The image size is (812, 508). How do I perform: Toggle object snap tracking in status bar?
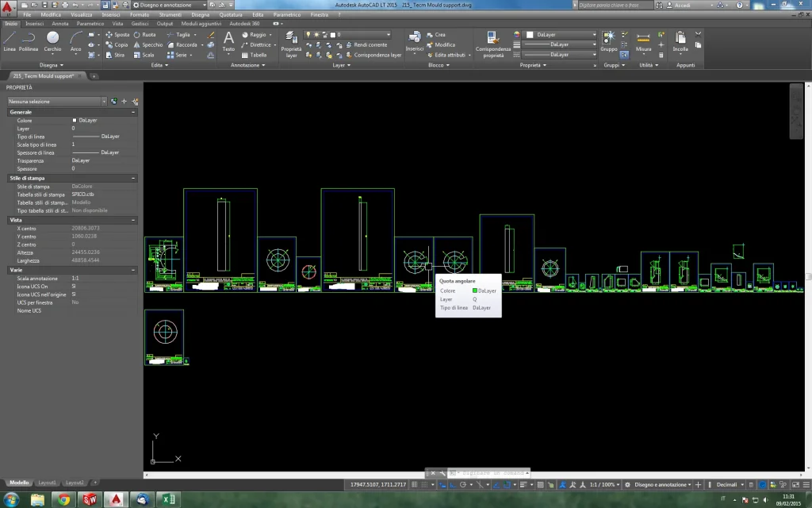[496, 485]
